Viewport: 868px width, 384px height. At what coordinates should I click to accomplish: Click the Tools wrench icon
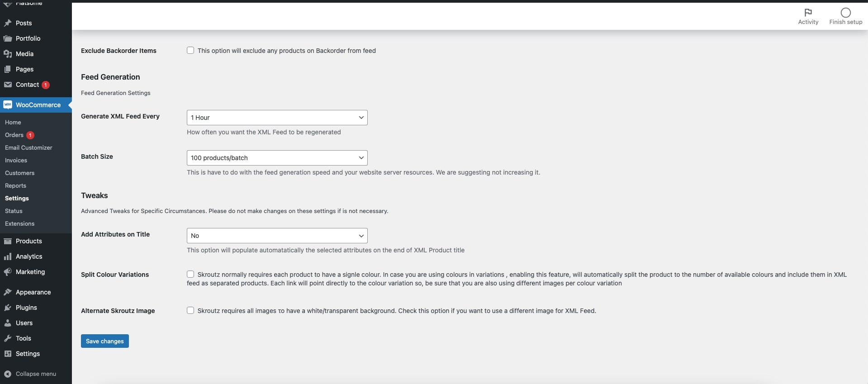coord(8,338)
